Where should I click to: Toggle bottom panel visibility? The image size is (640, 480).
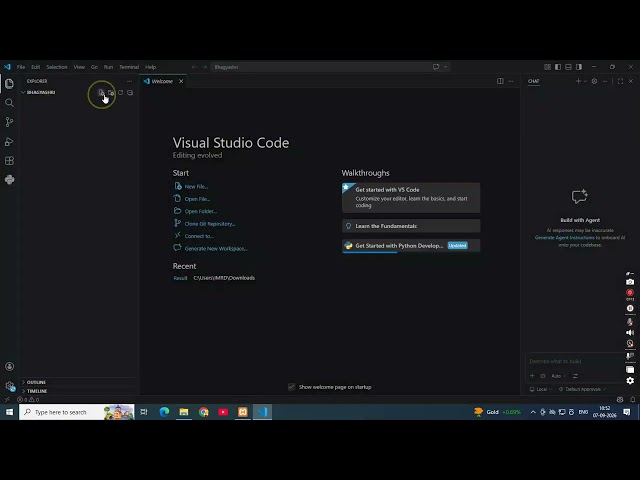pos(568,67)
